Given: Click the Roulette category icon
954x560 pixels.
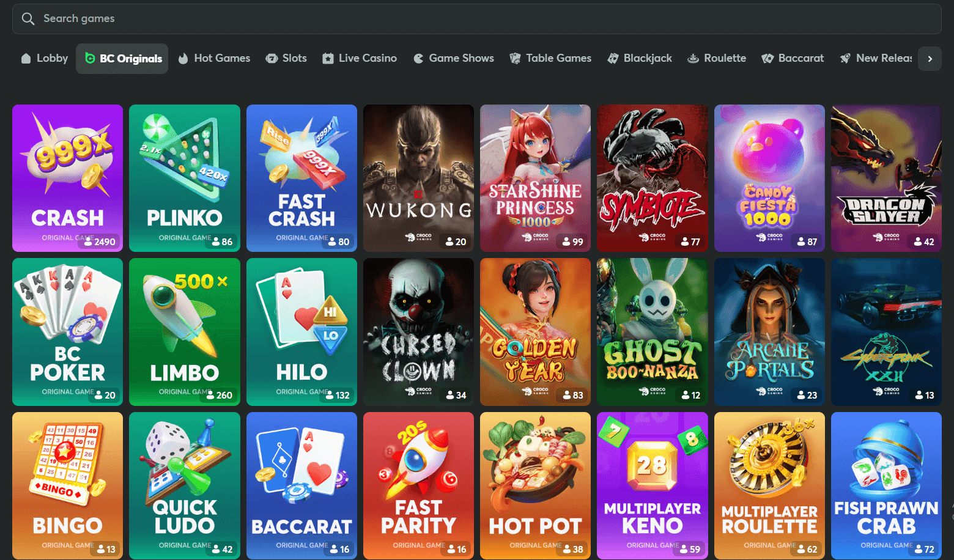Looking at the screenshot, I should (x=693, y=59).
